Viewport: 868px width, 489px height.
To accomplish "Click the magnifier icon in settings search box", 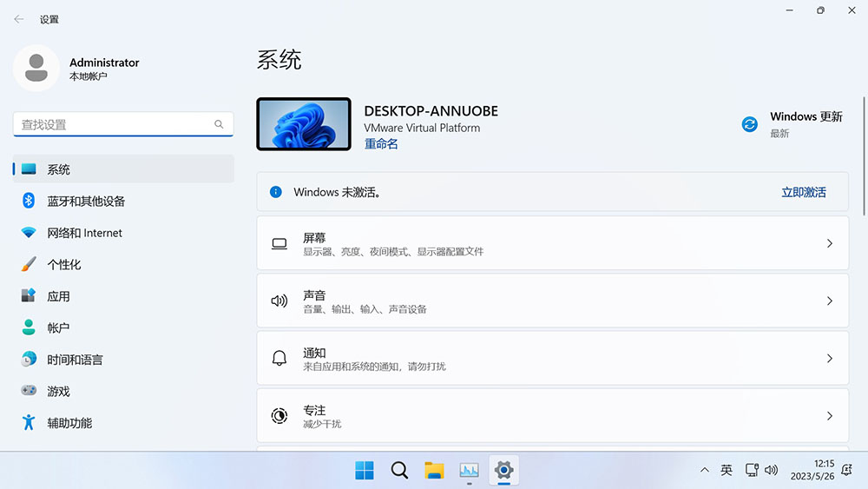I will pos(220,124).
